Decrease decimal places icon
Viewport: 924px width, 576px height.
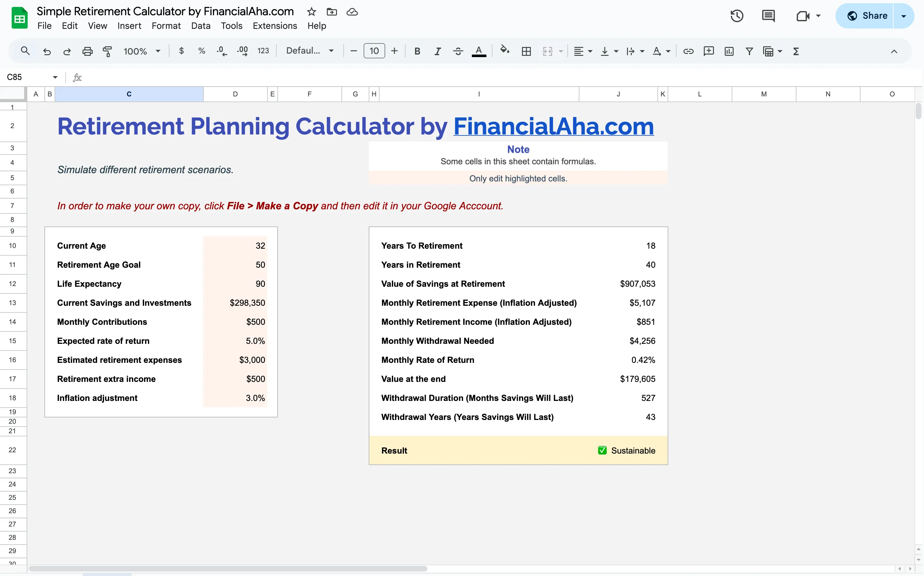click(x=222, y=51)
